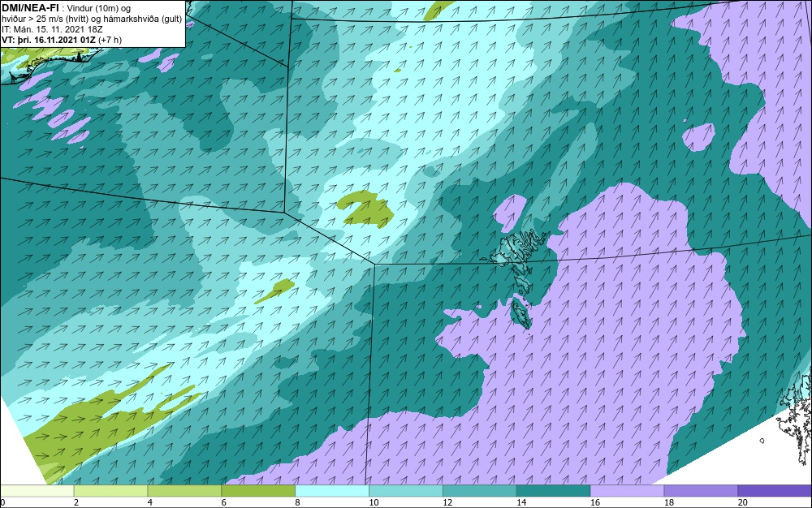812x508 pixels.
Task: Click the green 4–6 legend swatch
Action: [x=184, y=490]
